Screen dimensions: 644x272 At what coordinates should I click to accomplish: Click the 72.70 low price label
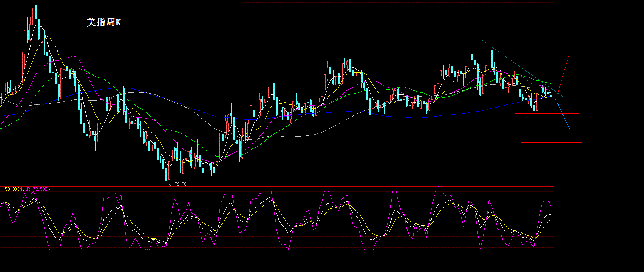[180, 184]
